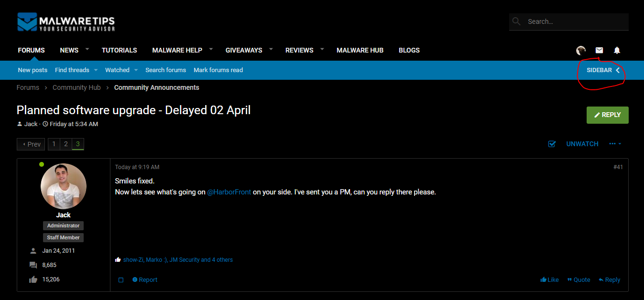Expand the MALWARE HELP dropdown arrow

(x=211, y=49)
